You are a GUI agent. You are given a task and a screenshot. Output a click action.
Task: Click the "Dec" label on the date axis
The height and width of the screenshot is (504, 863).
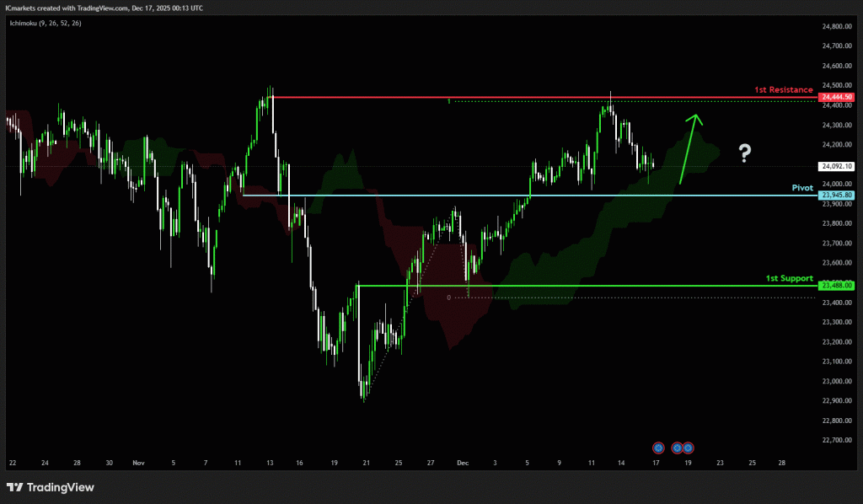pyautogui.click(x=461, y=463)
